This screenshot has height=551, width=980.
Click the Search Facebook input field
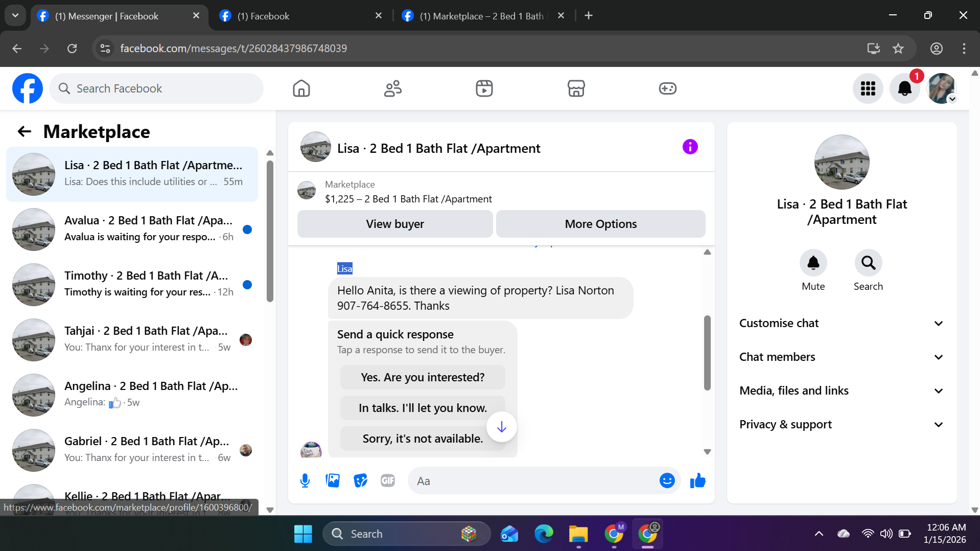click(x=156, y=88)
